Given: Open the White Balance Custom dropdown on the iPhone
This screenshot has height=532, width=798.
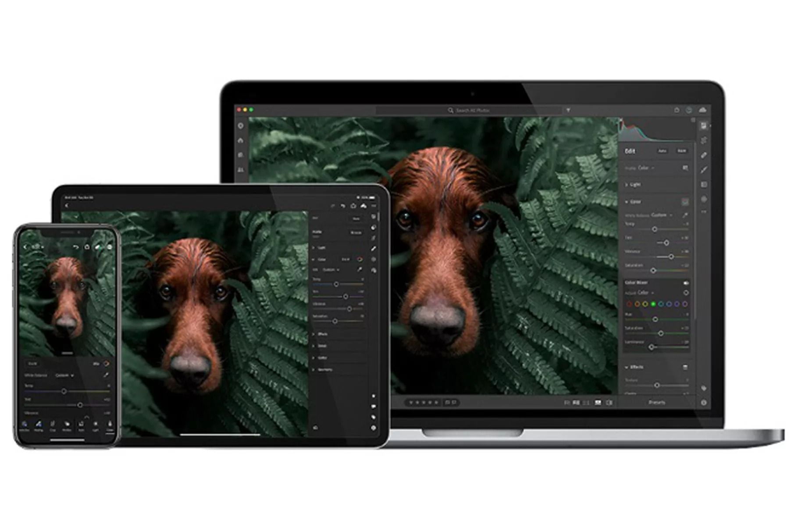Looking at the screenshot, I should pos(64,375).
